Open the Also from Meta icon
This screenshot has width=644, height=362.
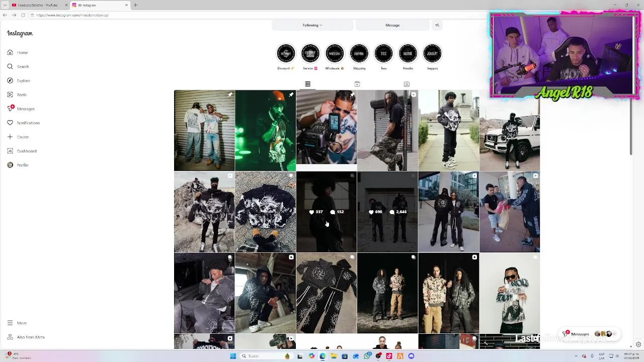[10, 337]
